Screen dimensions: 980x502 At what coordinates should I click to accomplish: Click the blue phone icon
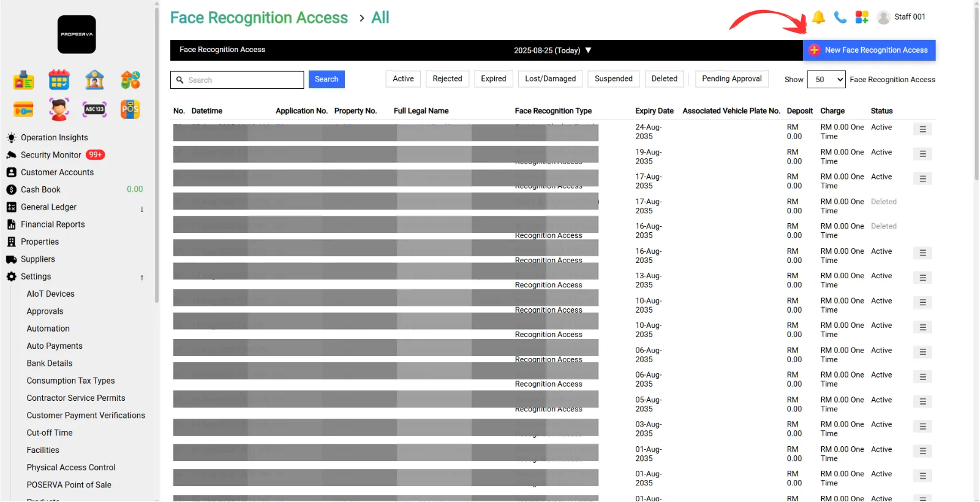pyautogui.click(x=840, y=17)
